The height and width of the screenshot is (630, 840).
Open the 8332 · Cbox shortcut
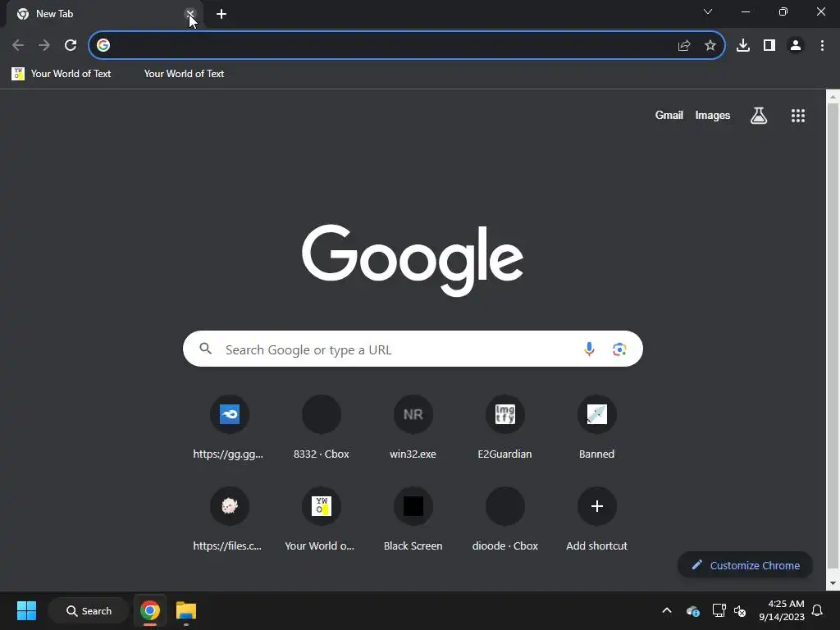pos(322,427)
